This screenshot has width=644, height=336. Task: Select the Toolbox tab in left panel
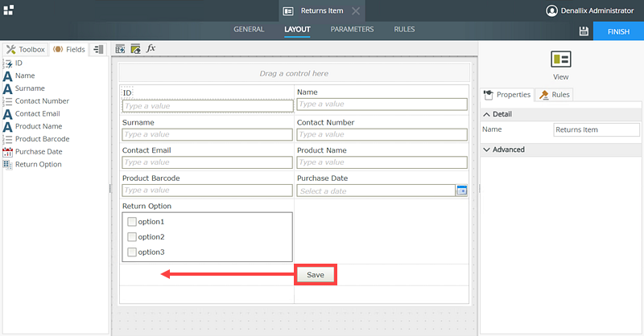tap(26, 49)
